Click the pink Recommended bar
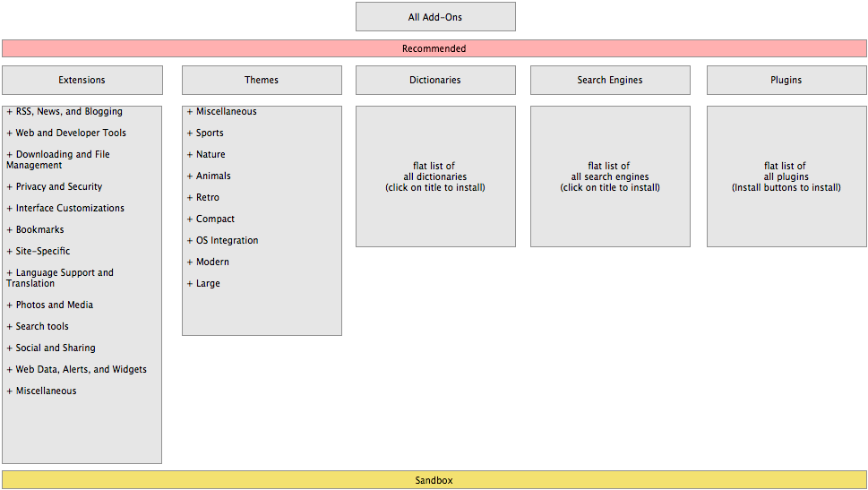The width and height of the screenshot is (868, 490). pos(434,48)
